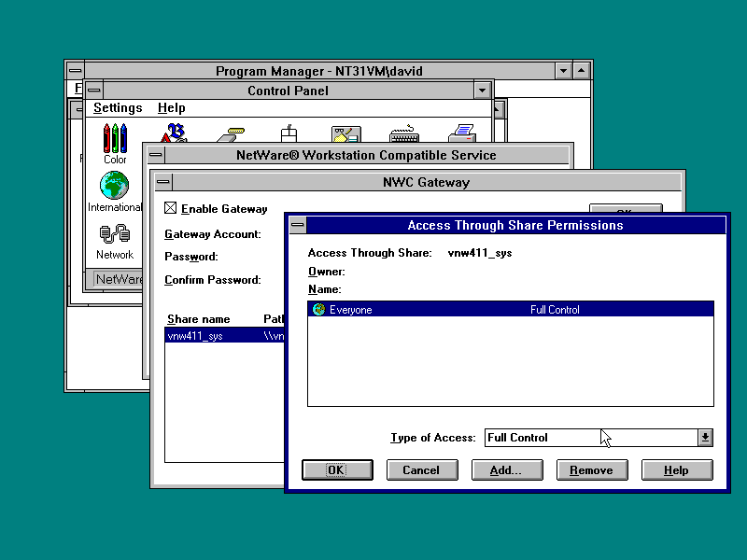Select the Desktop icon in Control Panel
The image size is (747, 560).
point(346,134)
